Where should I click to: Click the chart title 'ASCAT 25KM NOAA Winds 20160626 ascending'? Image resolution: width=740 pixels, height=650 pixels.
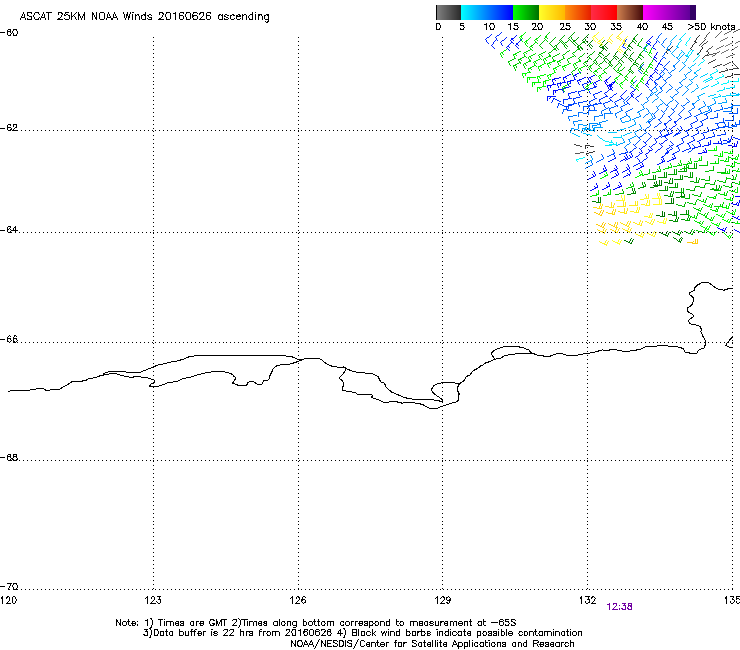click(144, 17)
